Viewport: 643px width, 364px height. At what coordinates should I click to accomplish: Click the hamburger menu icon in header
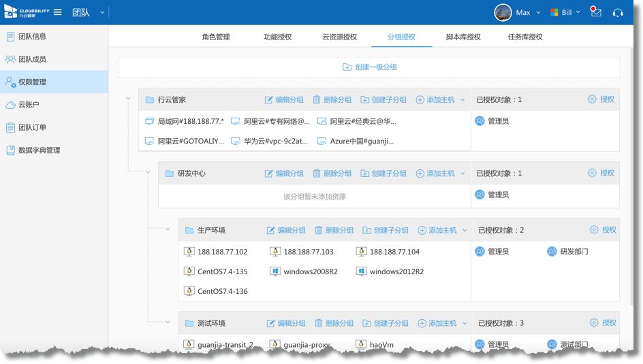[58, 12]
